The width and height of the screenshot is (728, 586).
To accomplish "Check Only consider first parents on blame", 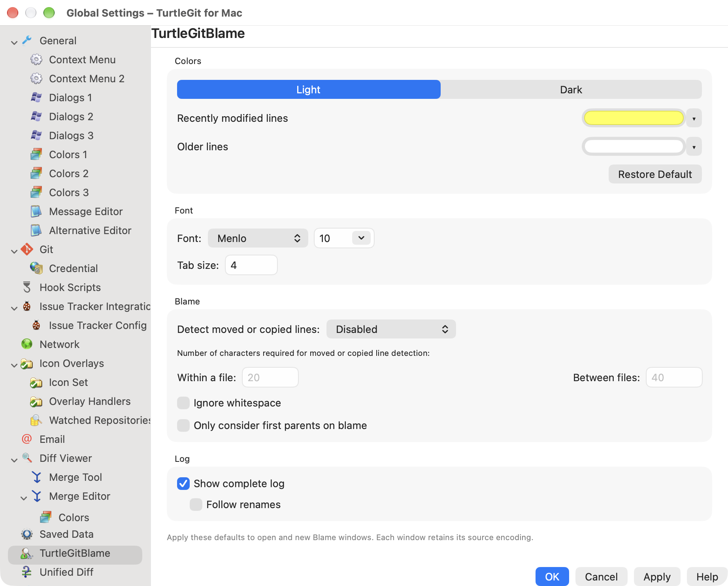I will (183, 425).
